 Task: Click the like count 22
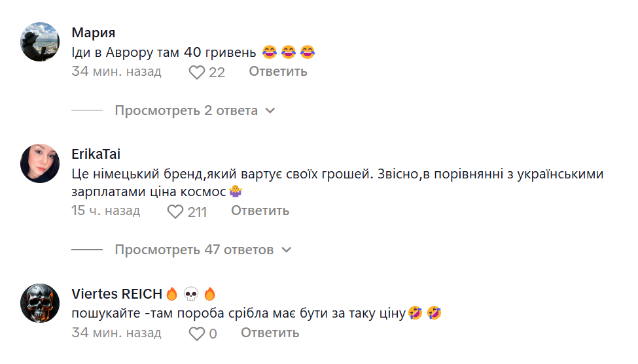click(217, 73)
